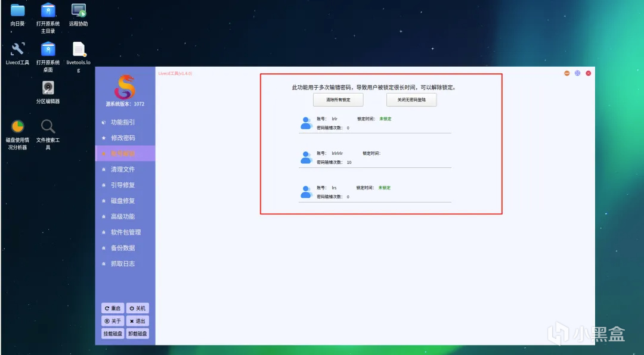Click the 未锁定 status for account lrs
The width and height of the screenshot is (644, 355).
385,188
